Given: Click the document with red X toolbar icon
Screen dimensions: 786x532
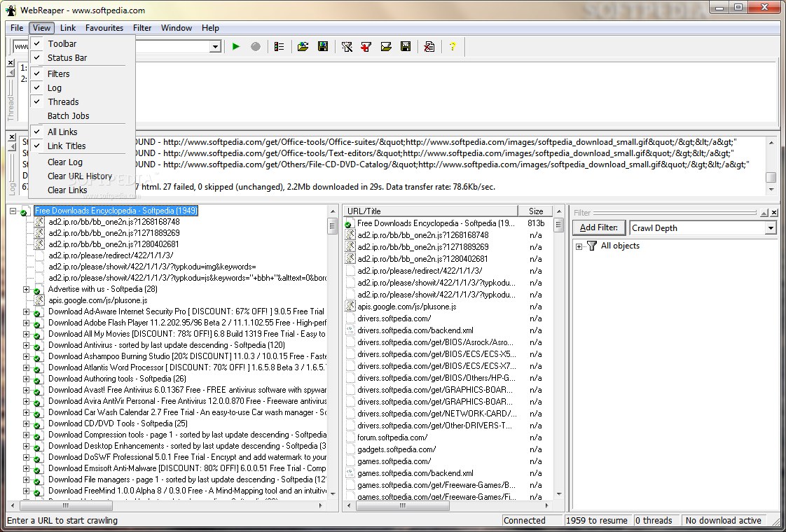Looking at the screenshot, I should pyautogui.click(x=429, y=47).
